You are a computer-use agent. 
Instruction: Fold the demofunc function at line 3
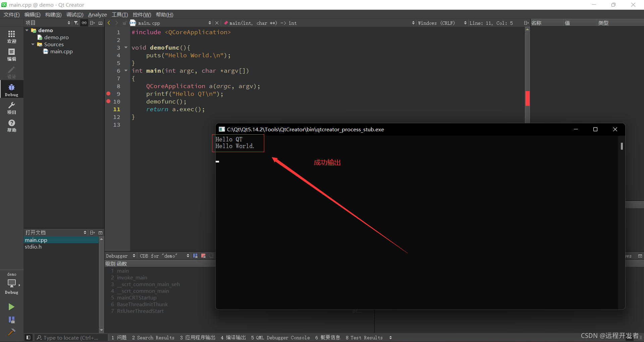pos(126,47)
